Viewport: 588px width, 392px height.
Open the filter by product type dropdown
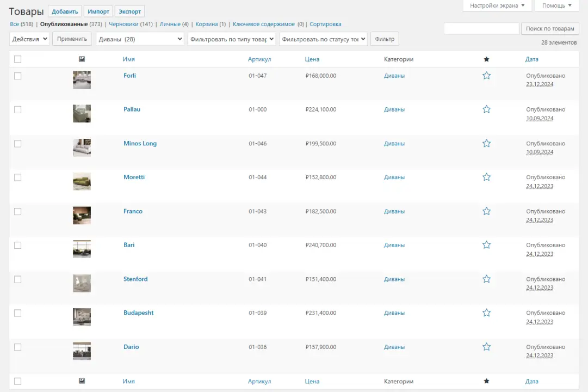tap(232, 39)
